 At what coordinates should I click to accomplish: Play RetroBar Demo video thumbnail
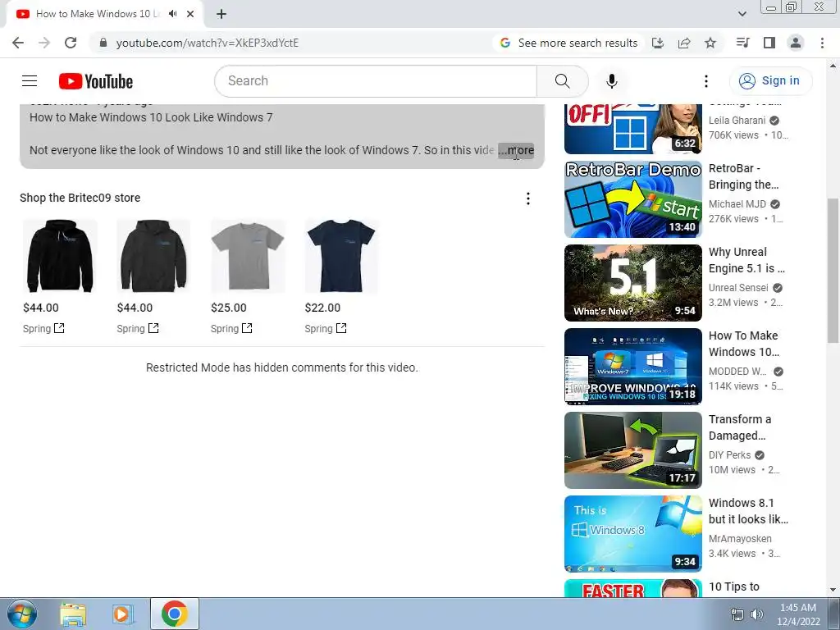[x=633, y=199]
